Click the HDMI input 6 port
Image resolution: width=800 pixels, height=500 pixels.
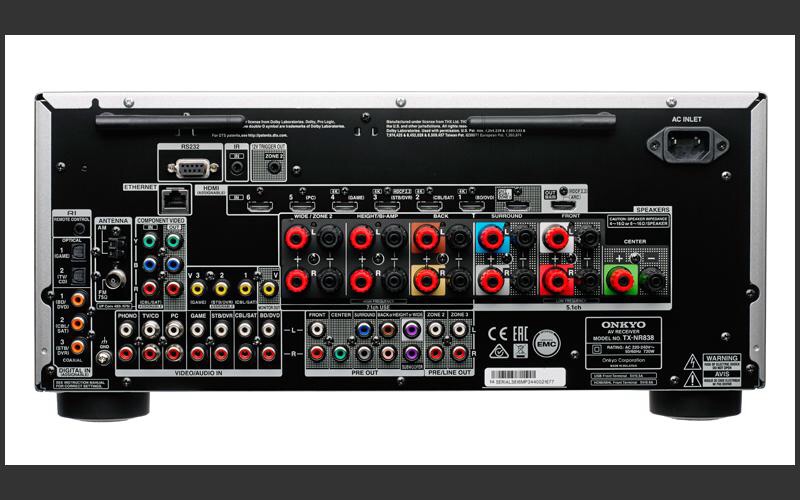[260, 206]
